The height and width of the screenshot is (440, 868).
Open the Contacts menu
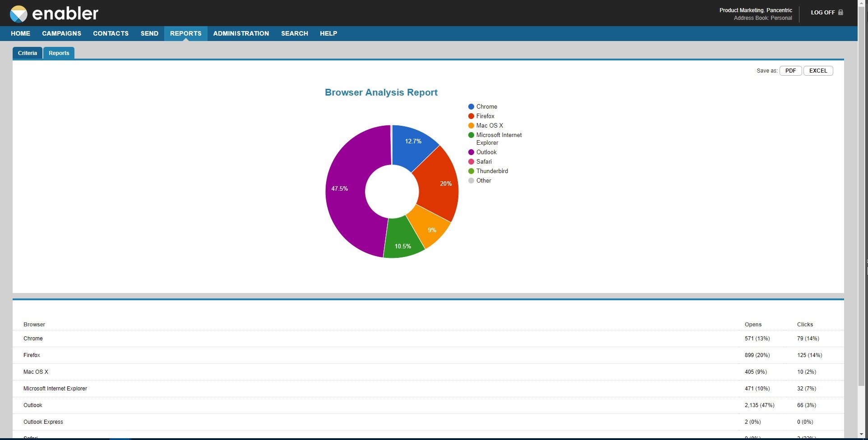111,33
